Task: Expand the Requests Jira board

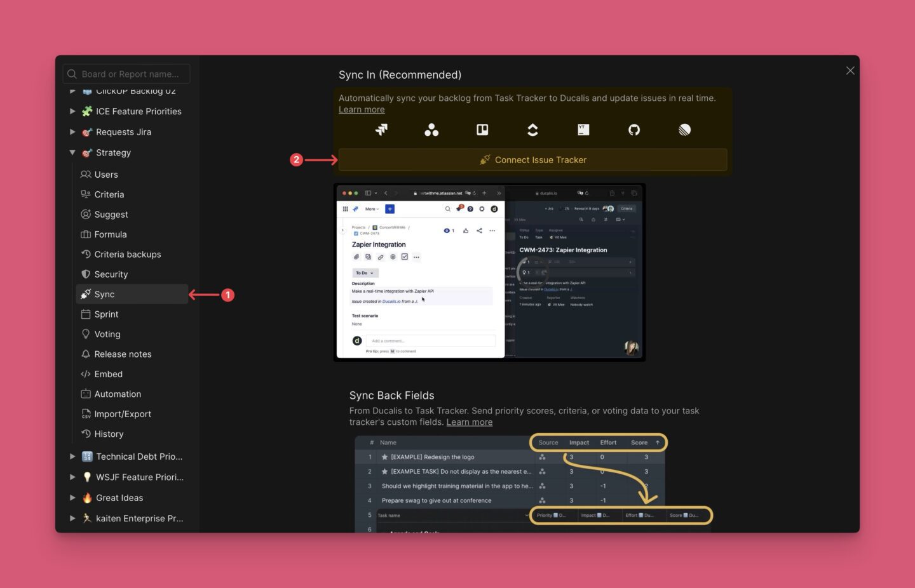Action: point(72,131)
